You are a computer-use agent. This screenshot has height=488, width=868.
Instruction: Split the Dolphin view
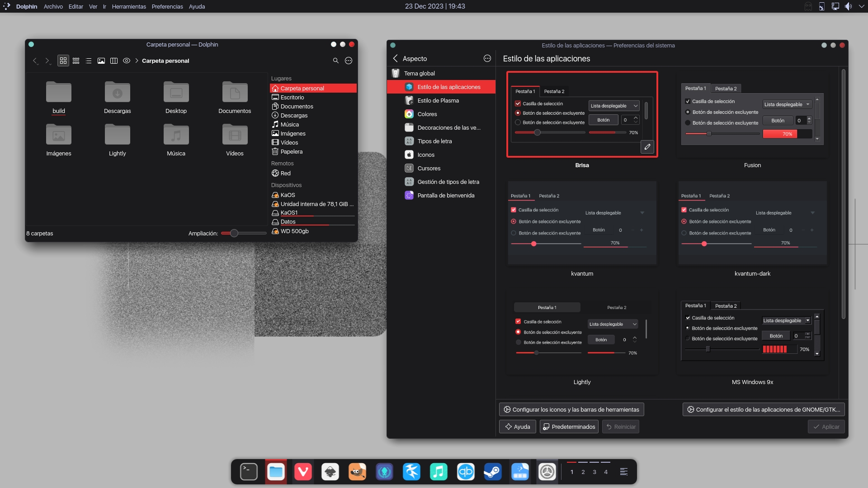click(114, 61)
